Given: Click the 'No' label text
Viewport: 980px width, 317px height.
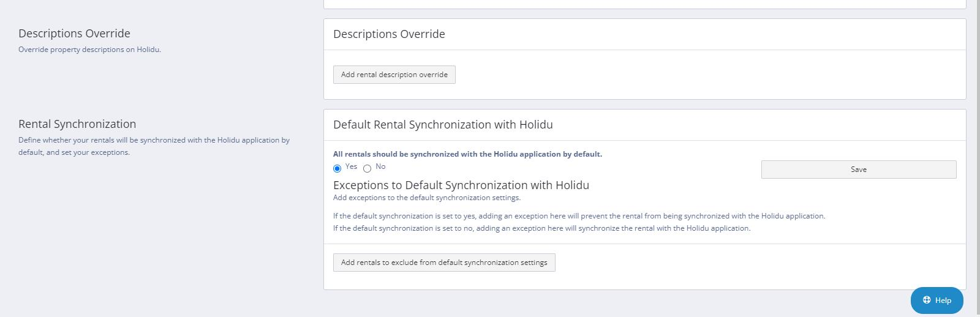Looking at the screenshot, I should click(x=380, y=166).
